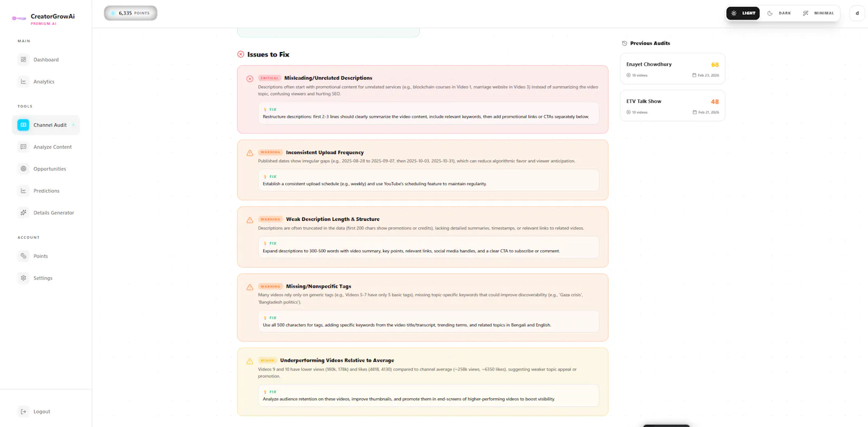
Task: Click 'Missing/Nonspecific Tags' heading
Action: [x=318, y=286]
